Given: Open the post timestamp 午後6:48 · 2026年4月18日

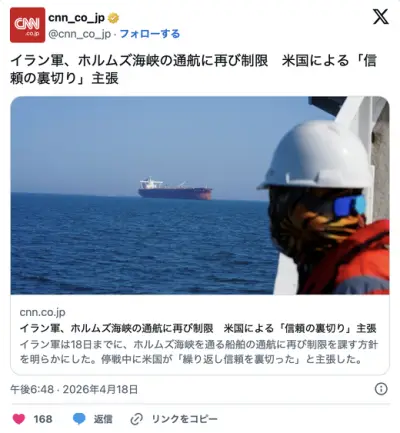Looking at the screenshot, I should (74, 389).
